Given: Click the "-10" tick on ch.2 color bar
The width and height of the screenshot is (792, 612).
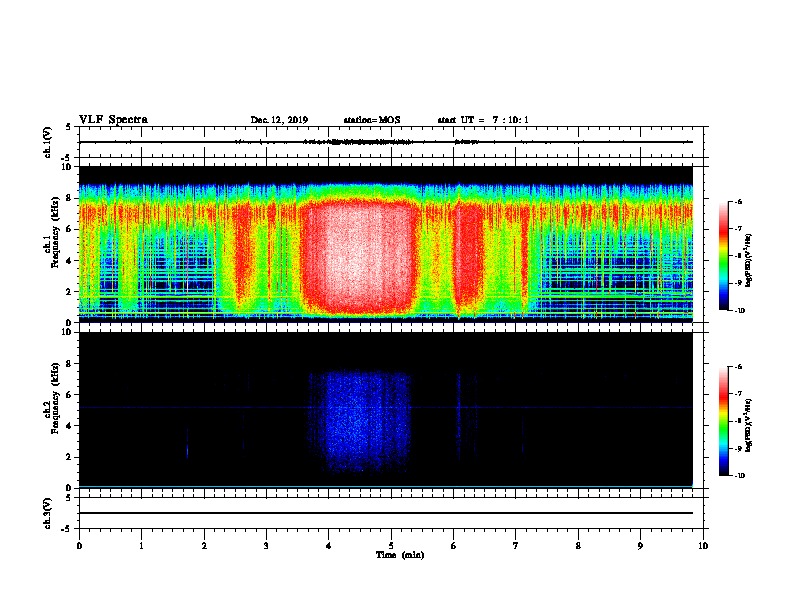Looking at the screenshot, I should coord(740,476).
